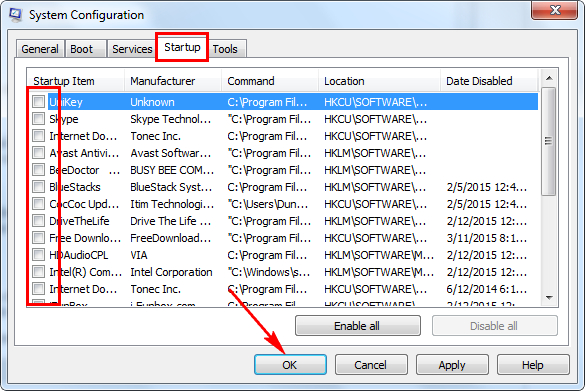Image resolution: width=585 pixels, height=391 pixels.
Task: Click the scrollbar up arrow
Action: point(549,78)
